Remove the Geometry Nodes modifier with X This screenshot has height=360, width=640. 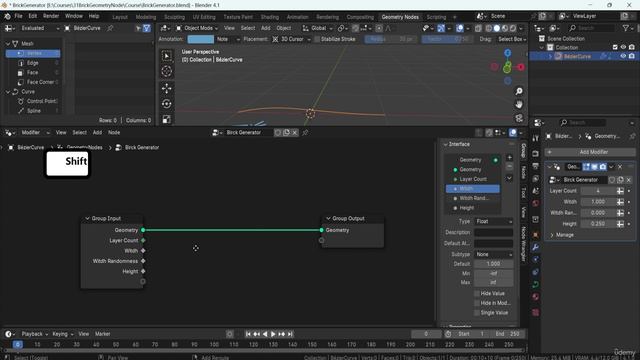coord(620,167)
